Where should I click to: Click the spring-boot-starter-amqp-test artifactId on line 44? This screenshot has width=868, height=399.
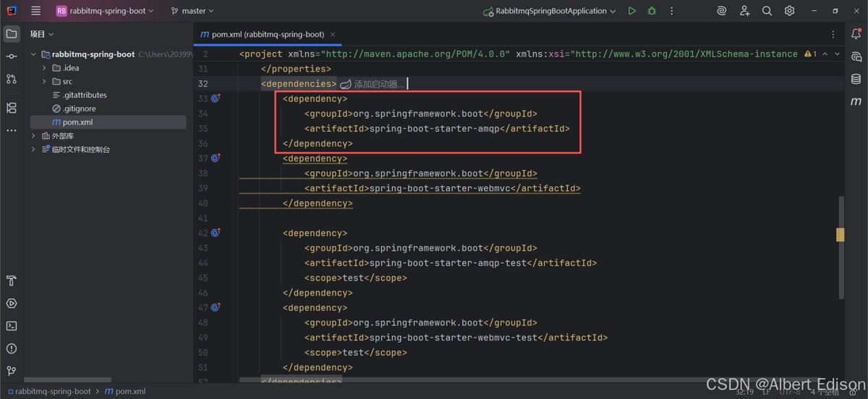pyautogui.click(x=448, y=263)
